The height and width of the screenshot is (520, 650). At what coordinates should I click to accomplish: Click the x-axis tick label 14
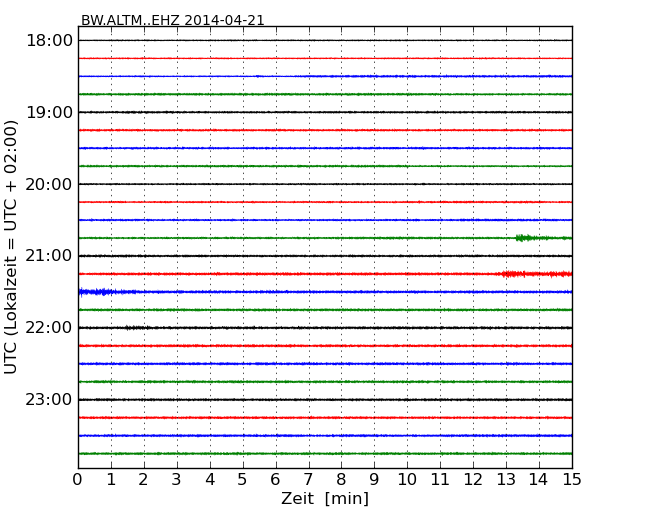point(539,480)
